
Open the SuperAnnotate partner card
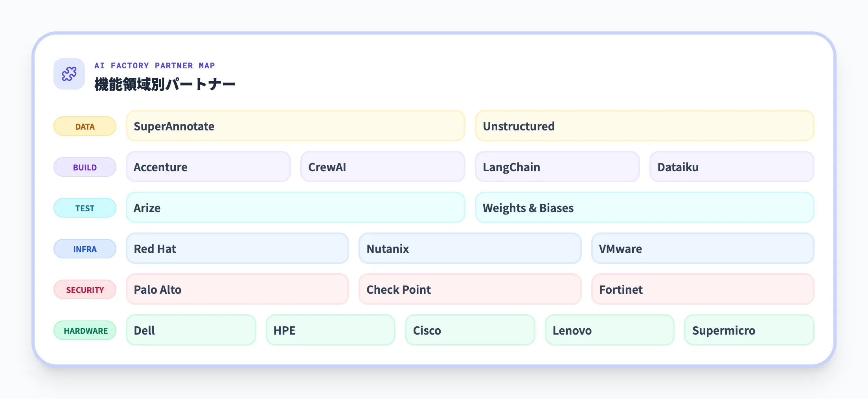295,126
